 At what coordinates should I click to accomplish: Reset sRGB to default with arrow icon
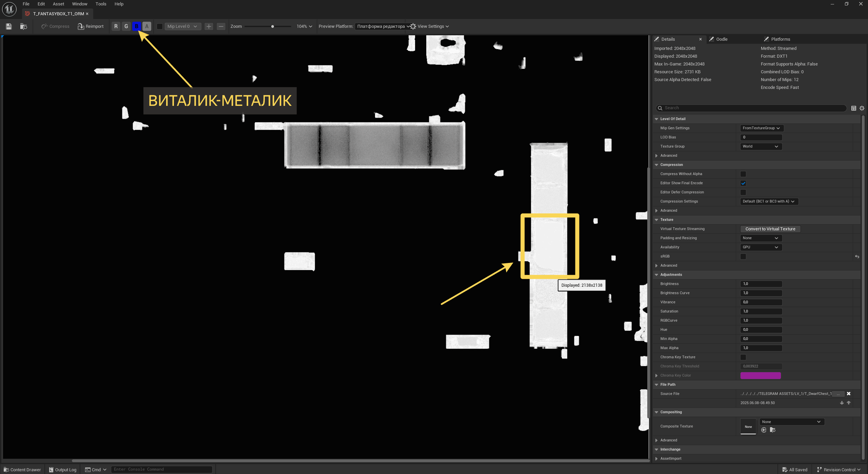(x=857, y=257)
